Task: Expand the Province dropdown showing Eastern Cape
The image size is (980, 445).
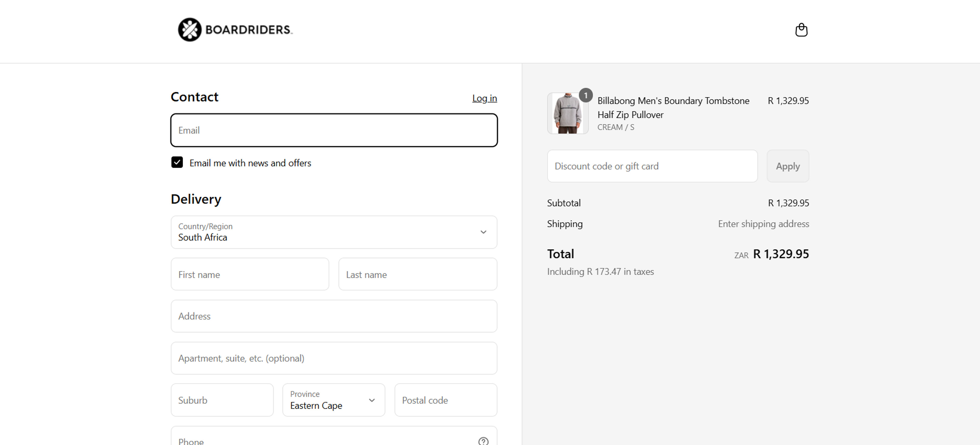Action: coord(334,400)
